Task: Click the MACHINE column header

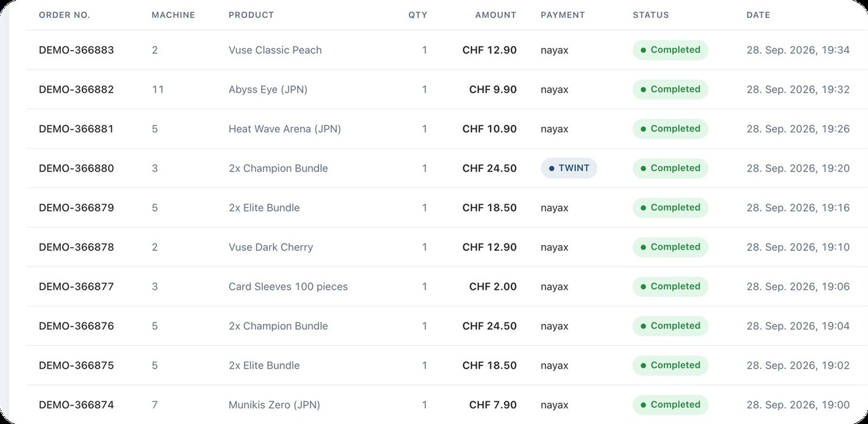Action: tap(174, 15)
